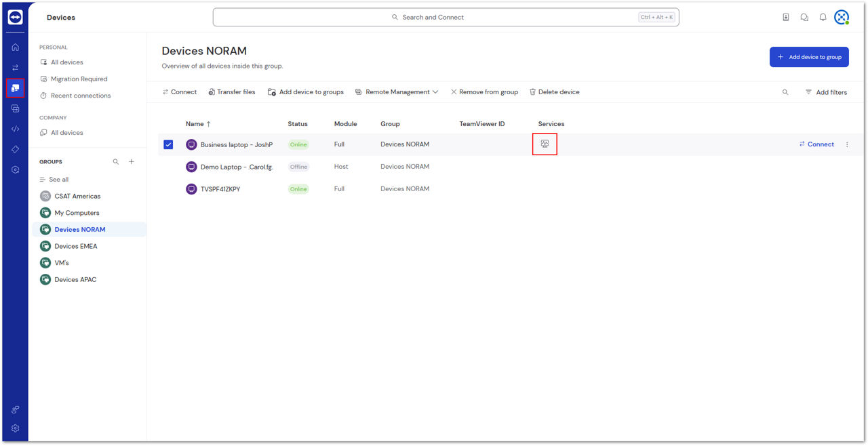
Task: Open the code brackets icon in left rail
Action: tap(15, 129)
